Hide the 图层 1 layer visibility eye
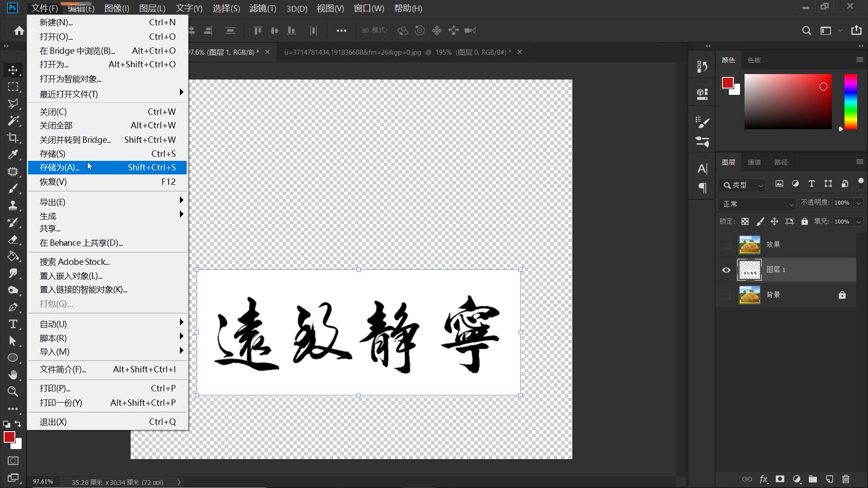Screen dimensions: 868x488 [726, 269]
